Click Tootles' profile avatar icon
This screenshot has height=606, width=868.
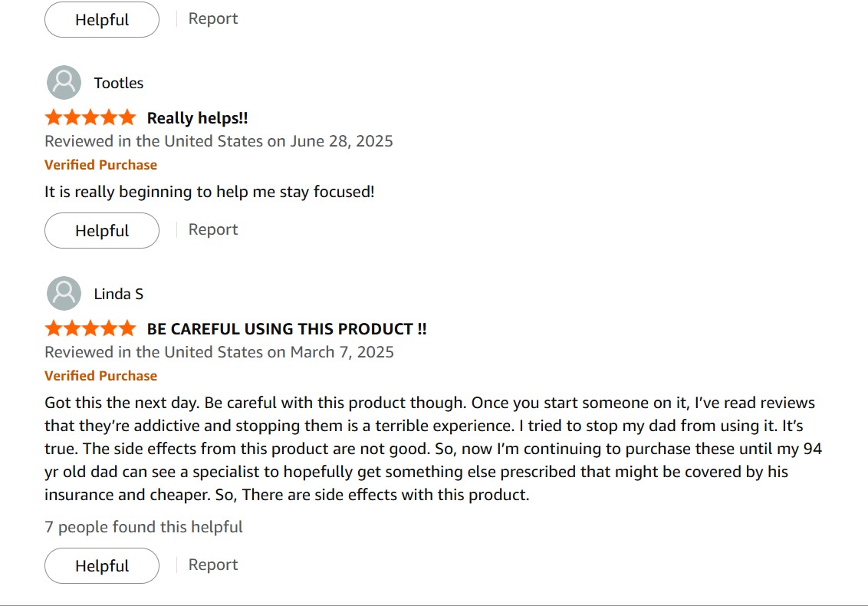(x=64, y=82)
